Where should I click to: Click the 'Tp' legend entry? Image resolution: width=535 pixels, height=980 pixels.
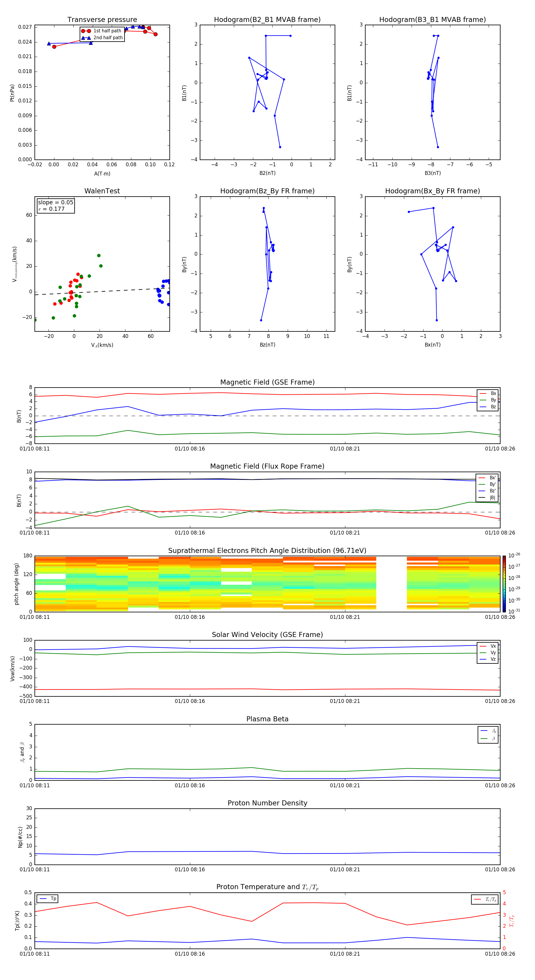[x=48, y=899]
